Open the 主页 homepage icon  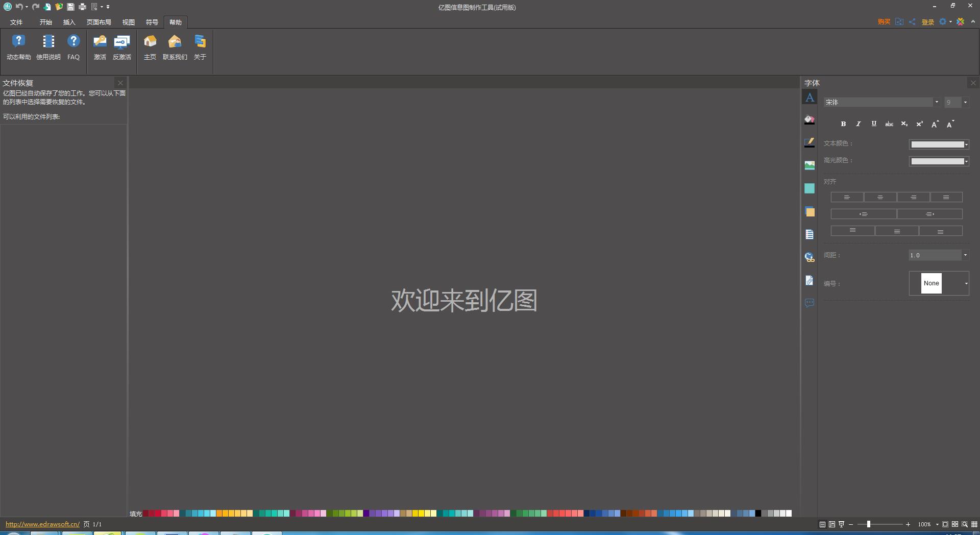[150, 47]
